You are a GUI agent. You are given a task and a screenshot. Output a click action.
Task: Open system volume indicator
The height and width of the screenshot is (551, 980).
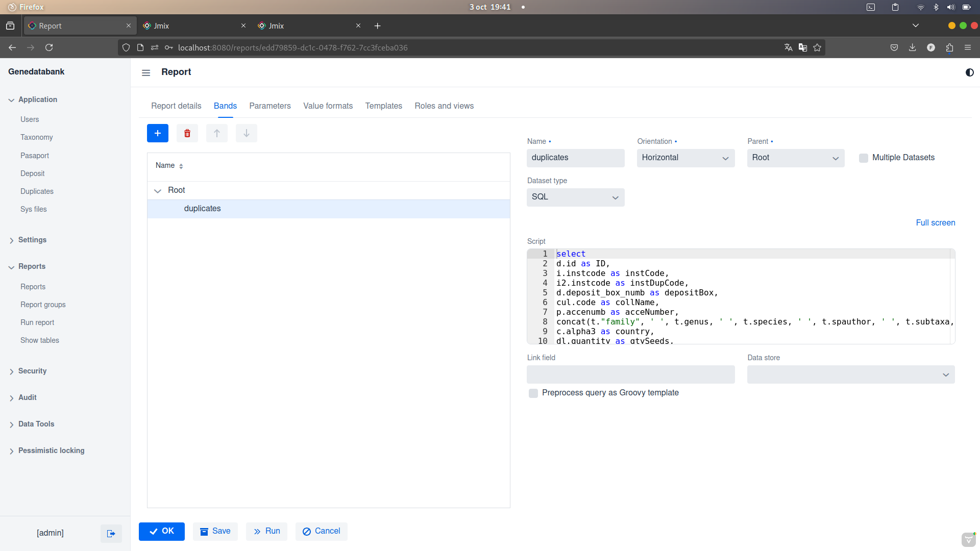950,7
